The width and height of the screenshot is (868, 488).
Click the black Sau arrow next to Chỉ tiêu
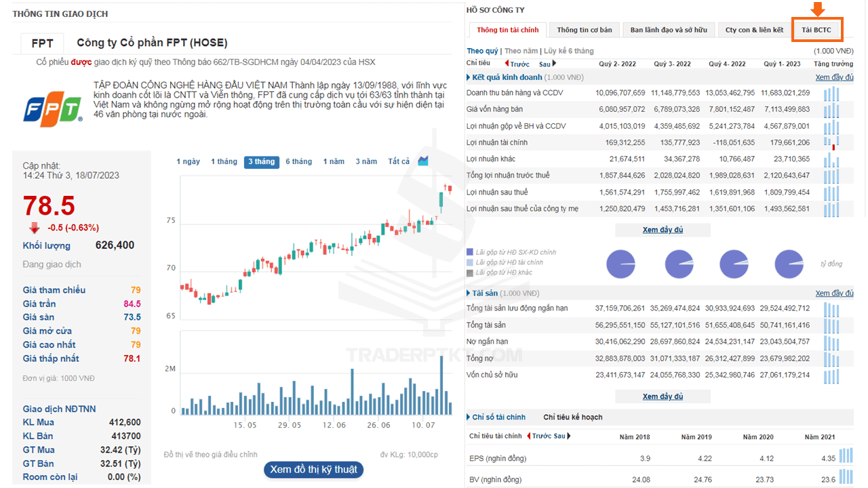554,64
